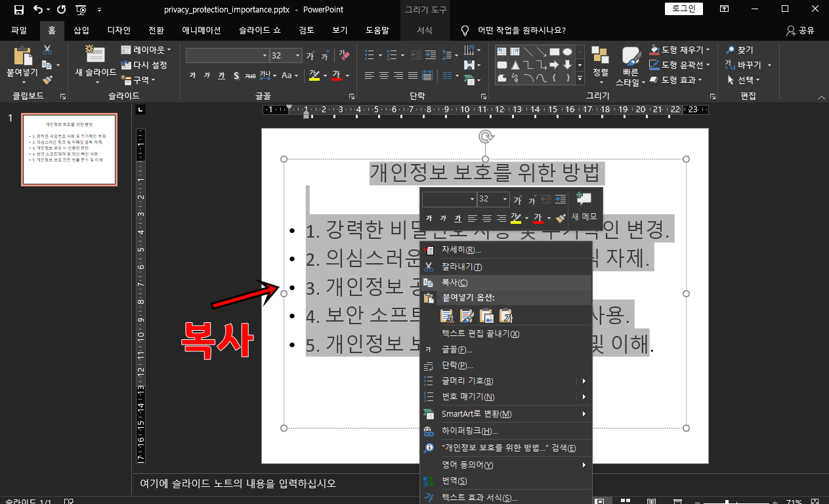The height and width of the screenshot is (504, 829).
Task: Expand the shapes gallery More arrow
Action: [x=580, y=78]
